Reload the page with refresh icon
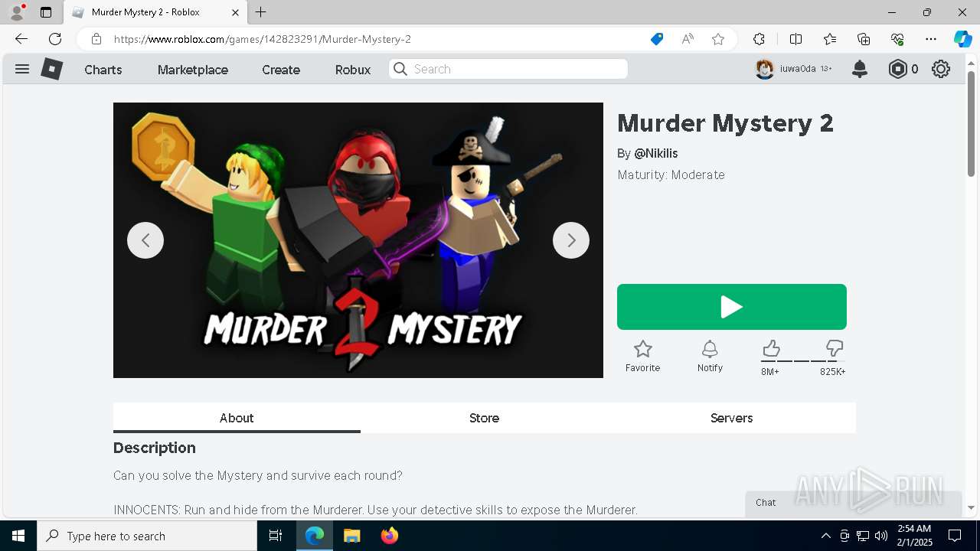Screen dimensions: 980x551 pos(55,39)
